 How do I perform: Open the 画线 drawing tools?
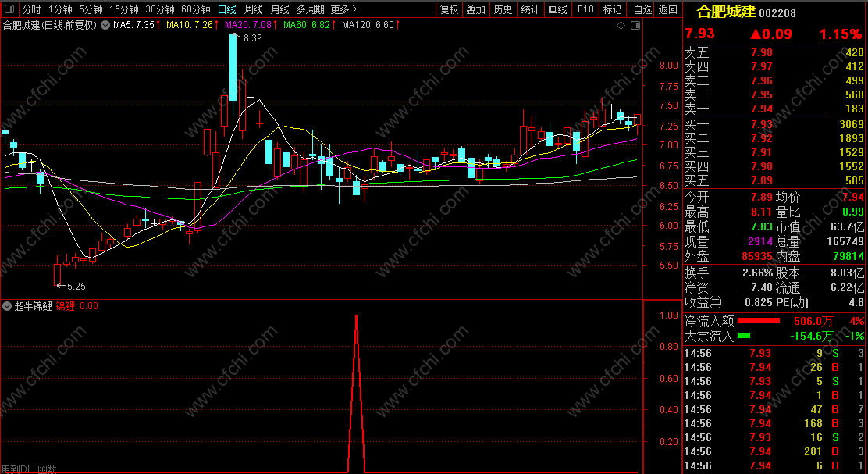coord(557,9)
